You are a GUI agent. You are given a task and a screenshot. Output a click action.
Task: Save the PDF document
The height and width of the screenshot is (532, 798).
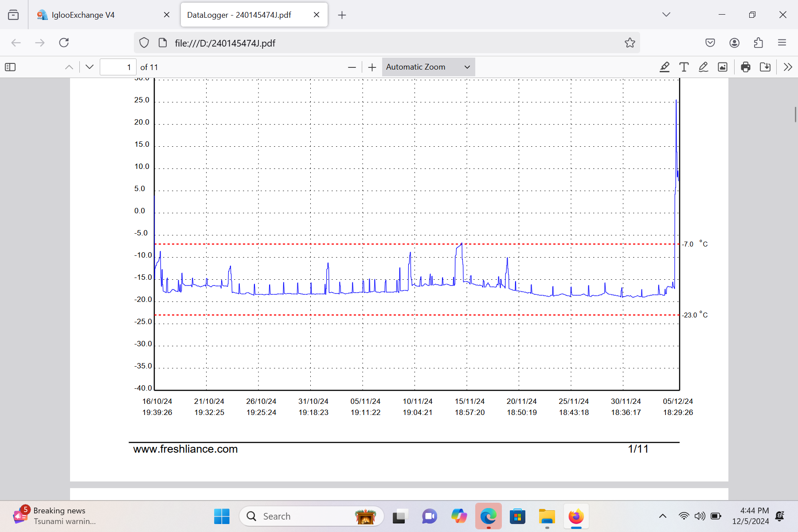(765, 67)
